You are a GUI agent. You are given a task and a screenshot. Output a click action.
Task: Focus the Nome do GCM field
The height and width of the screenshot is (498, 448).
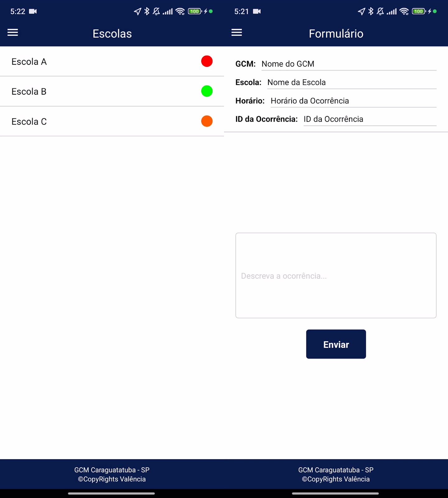coord(349,64)
